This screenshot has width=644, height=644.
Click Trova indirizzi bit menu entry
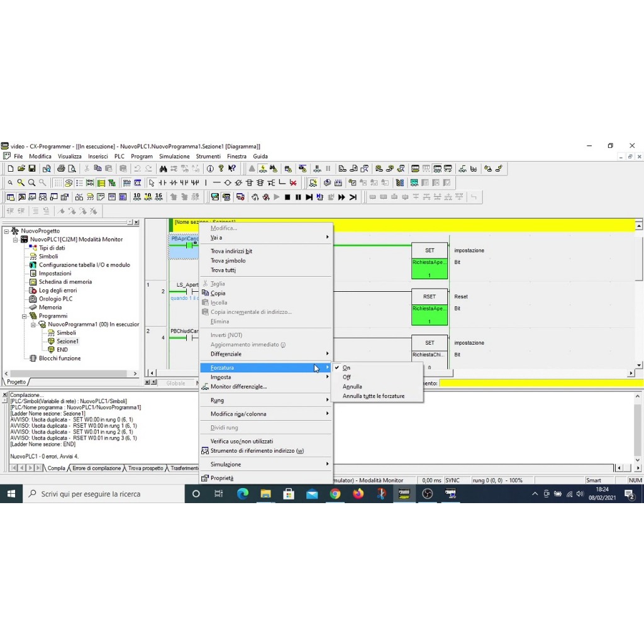coord(266,251)
